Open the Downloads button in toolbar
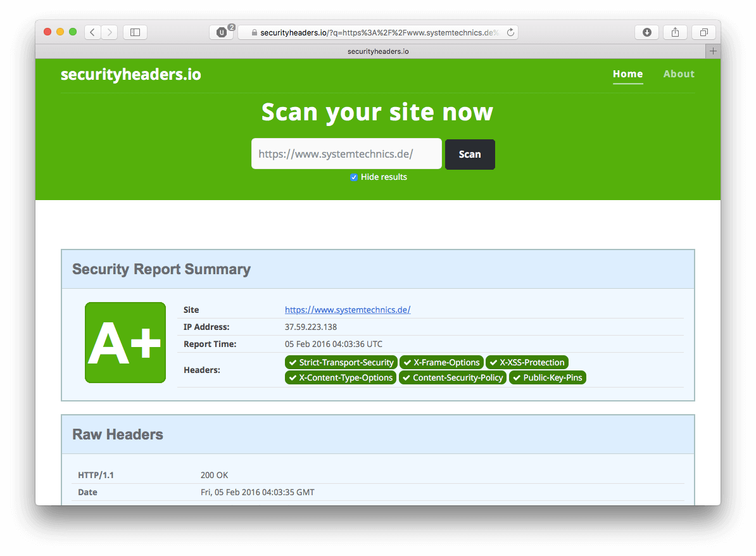Screen dimensions: 756x556 (x=647, y=32)
